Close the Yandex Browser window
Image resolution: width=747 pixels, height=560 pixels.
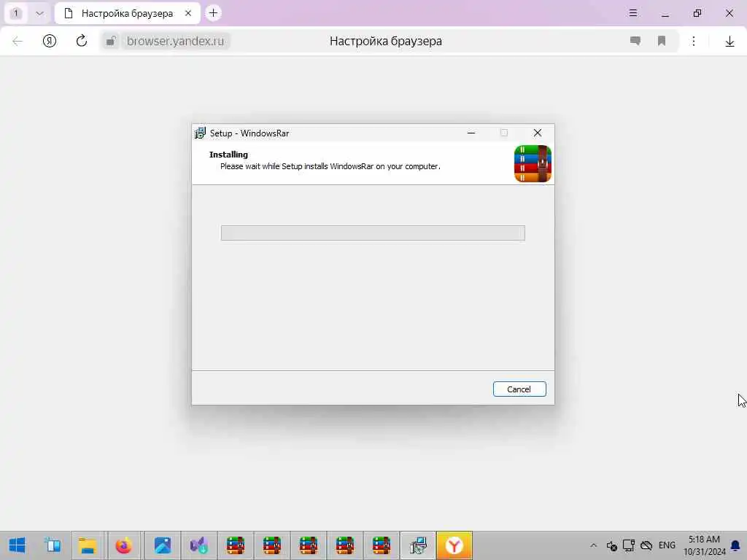pyautogui.click(x=729, y=13)
